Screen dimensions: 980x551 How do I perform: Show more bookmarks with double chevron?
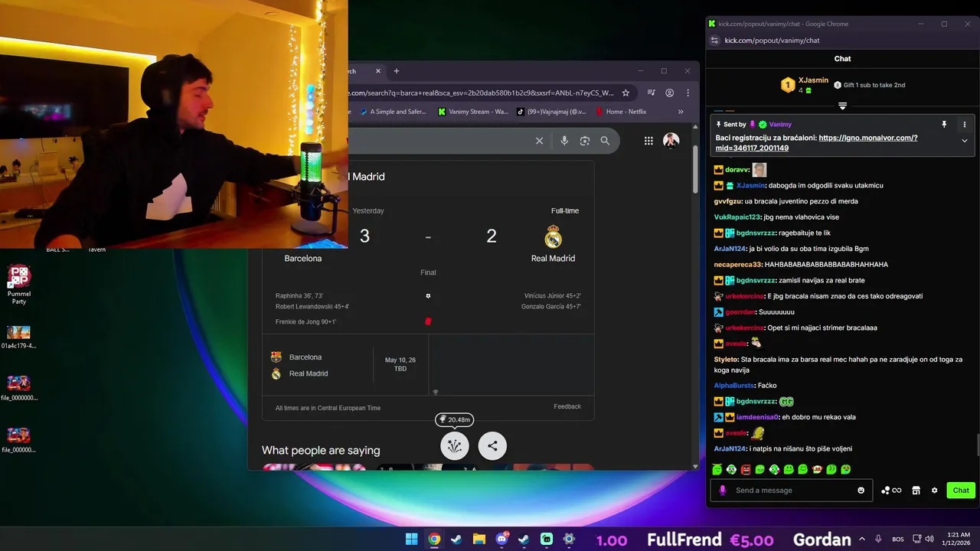click(x=681, y=112)
